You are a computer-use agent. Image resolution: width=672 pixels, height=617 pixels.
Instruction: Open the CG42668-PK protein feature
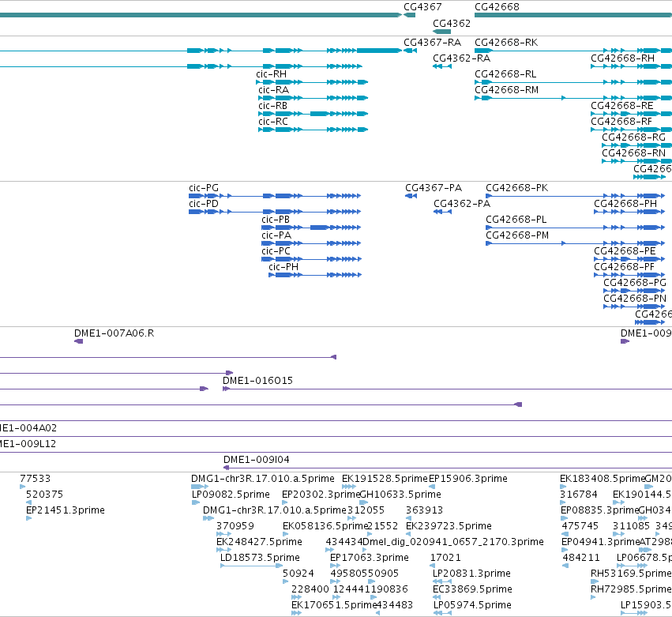517,188
